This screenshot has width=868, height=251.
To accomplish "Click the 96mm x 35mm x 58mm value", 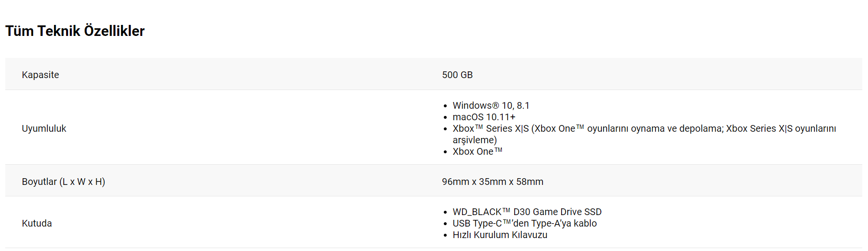I will click(x=493, y=182).
